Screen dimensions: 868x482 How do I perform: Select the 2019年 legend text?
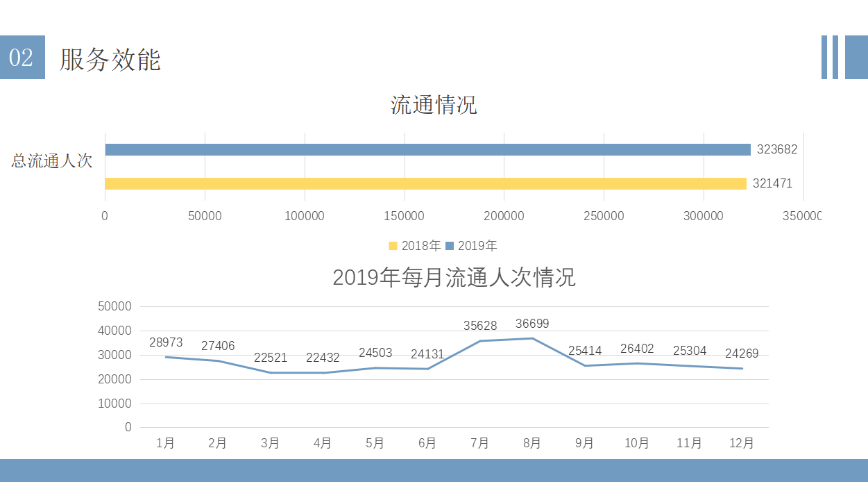(477, 245)
